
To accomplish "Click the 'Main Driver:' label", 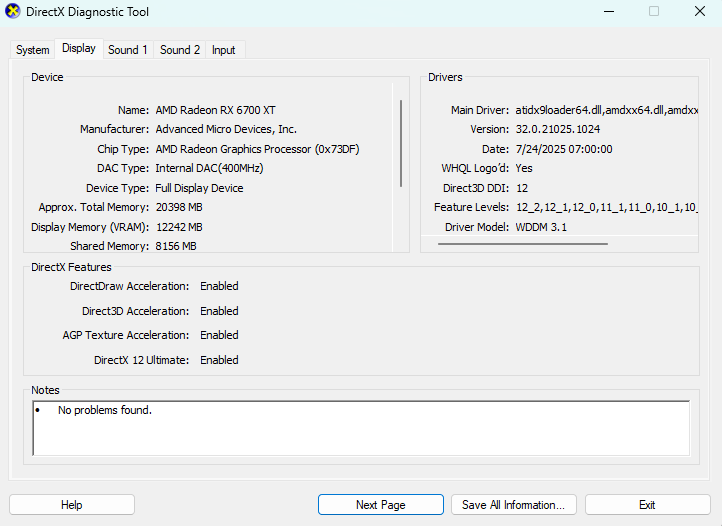I will pos(480,110).
